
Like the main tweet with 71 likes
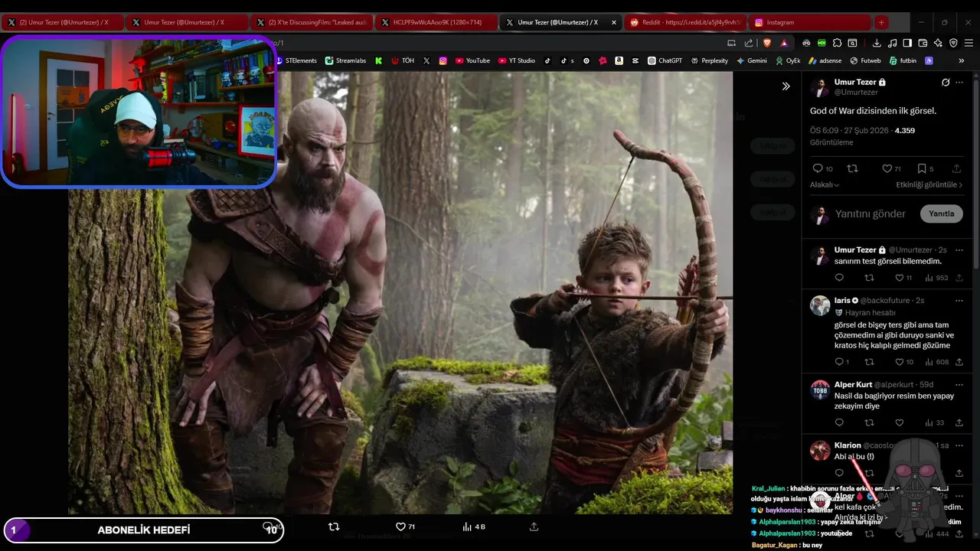pos(891,168)
